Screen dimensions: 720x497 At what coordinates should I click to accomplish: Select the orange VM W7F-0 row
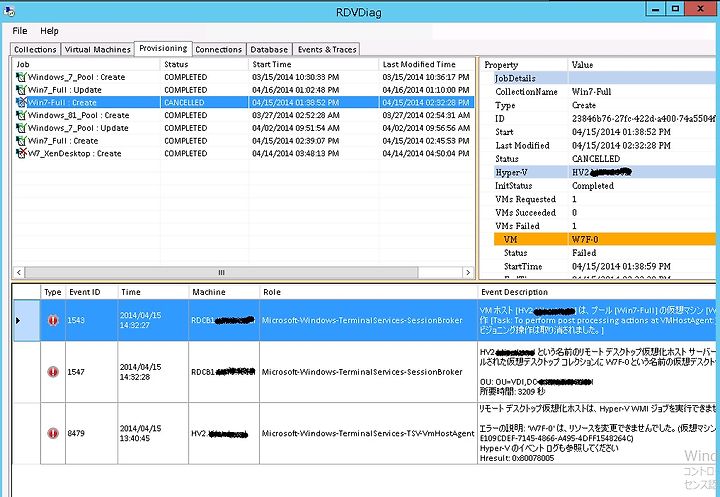click(x=605, y=239)
